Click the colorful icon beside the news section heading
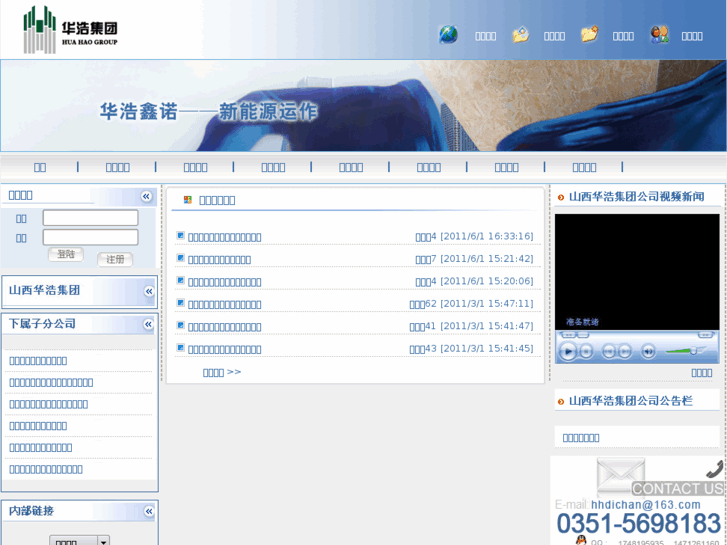This screenshot has height=545, width=727. click(x=188, y=200)
